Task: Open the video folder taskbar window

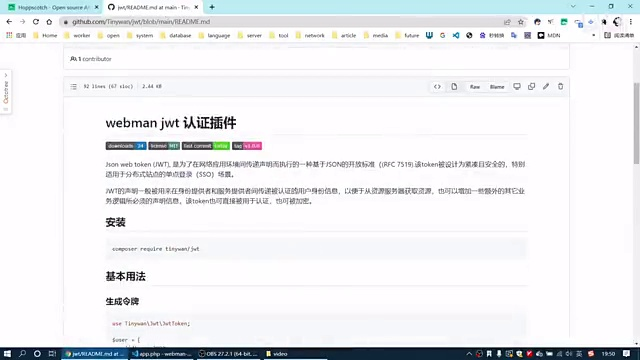Action: [x=295, y=354]
